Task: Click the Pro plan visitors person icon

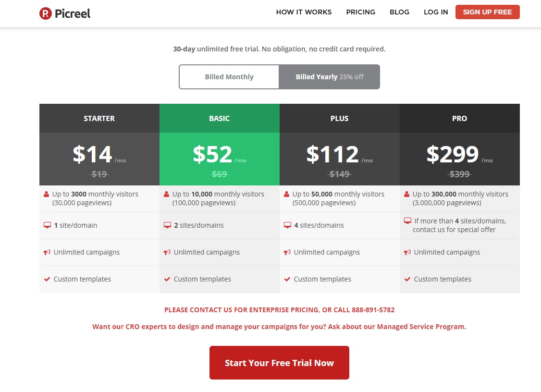Action: 407,194
